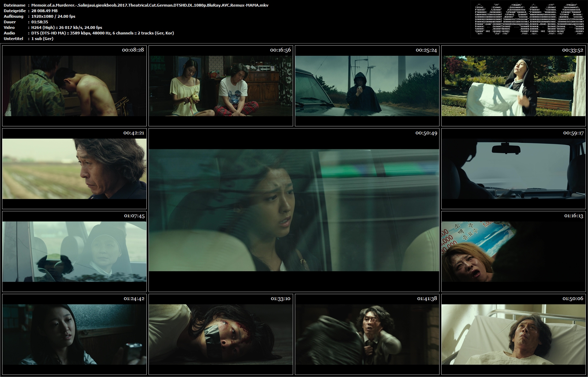Open the frame stamped 01:33:10
The height and width of the screenshot is (377, 588).
point(221,334)
